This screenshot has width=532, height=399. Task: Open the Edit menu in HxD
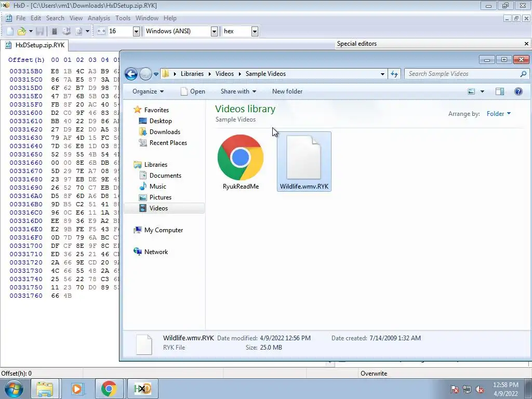(36, 18)
